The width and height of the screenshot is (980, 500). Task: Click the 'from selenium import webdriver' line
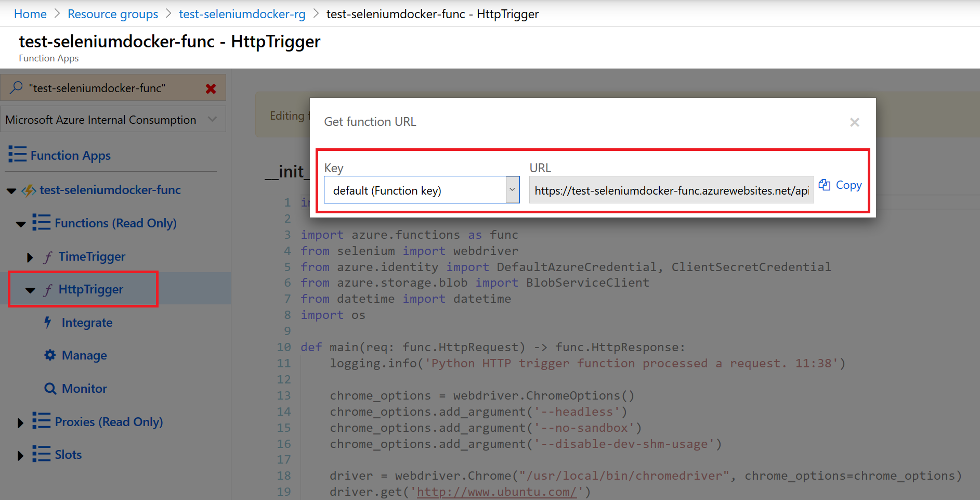point(410,251)
